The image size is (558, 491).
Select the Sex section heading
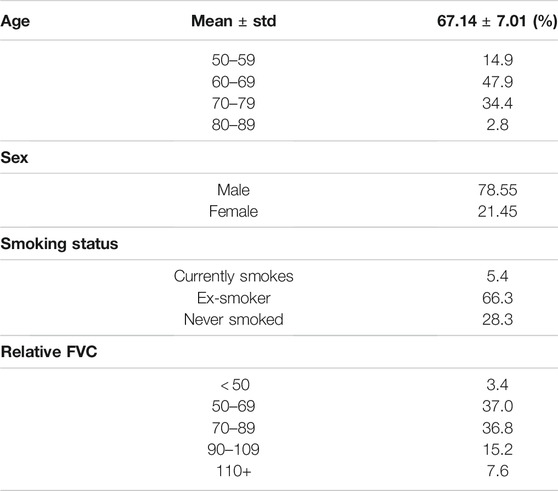click(x=14, y=158)
